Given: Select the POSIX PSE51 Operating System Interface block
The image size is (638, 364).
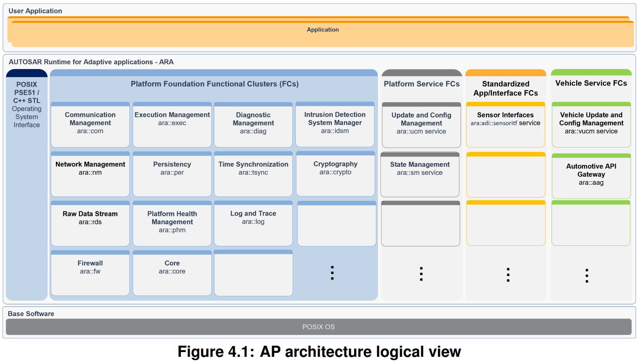Looking at the screenshot, I should click(27, 185).
